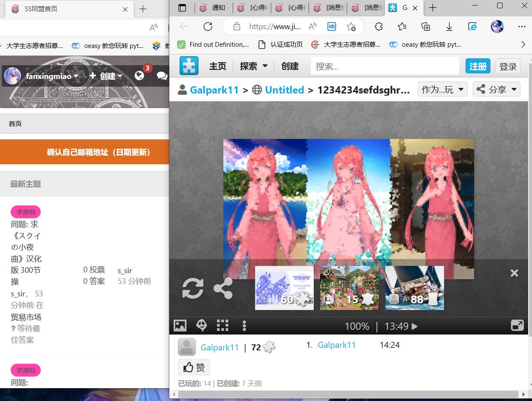This screenshot has width=532, height=401.
Task: Expand the 创建 dropdown in SS同盟 window
Action: 106,76
